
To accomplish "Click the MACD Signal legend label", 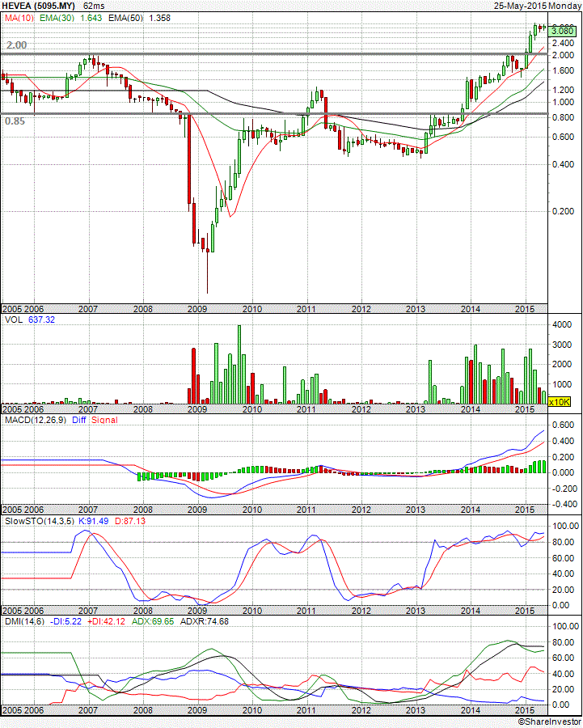I will pos(104,420).
